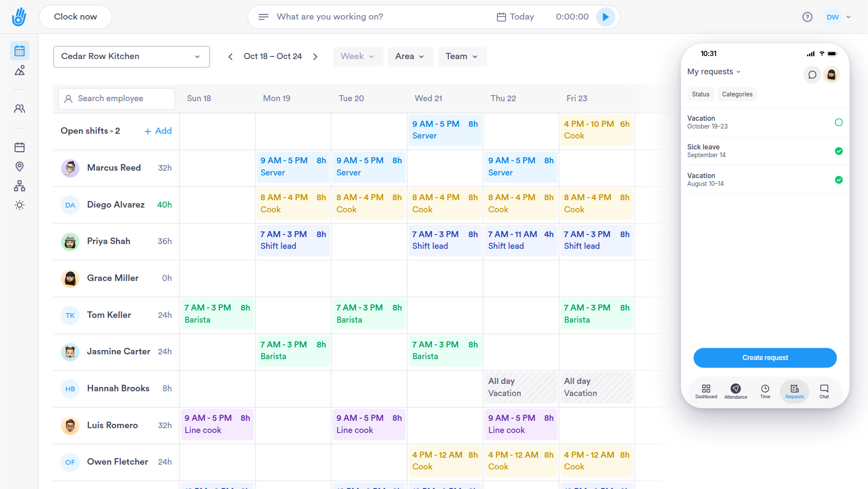Open the chat bubble icon in phone header
Viewport: 868px width, 489px height.
[812, 75]
